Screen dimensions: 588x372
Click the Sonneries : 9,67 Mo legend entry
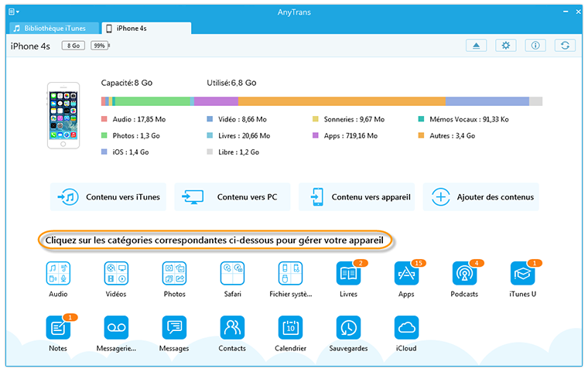click(349, 119)
